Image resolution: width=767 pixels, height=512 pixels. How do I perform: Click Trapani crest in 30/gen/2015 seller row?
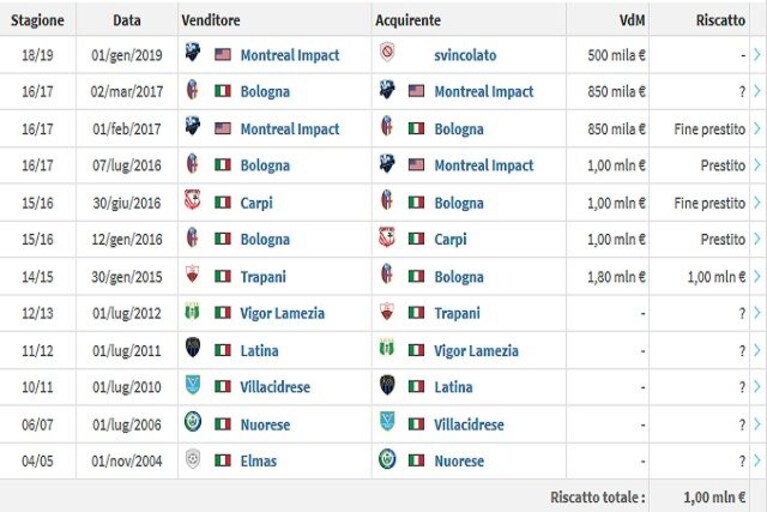192,274
